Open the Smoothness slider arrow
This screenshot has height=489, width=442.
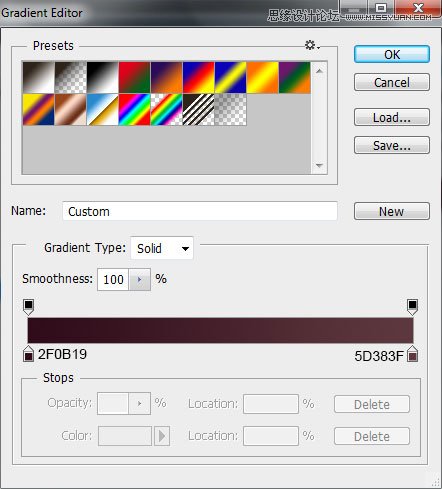click(x=139, y=279)
